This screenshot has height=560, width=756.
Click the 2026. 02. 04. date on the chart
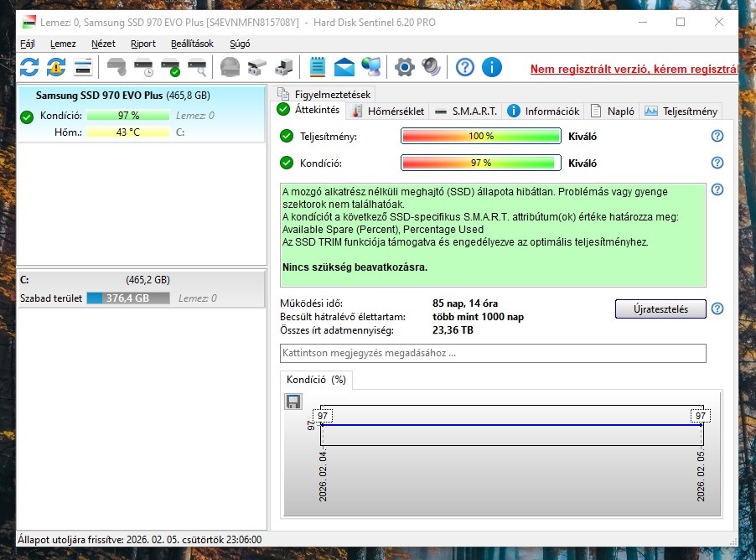[x=323, y=475]
